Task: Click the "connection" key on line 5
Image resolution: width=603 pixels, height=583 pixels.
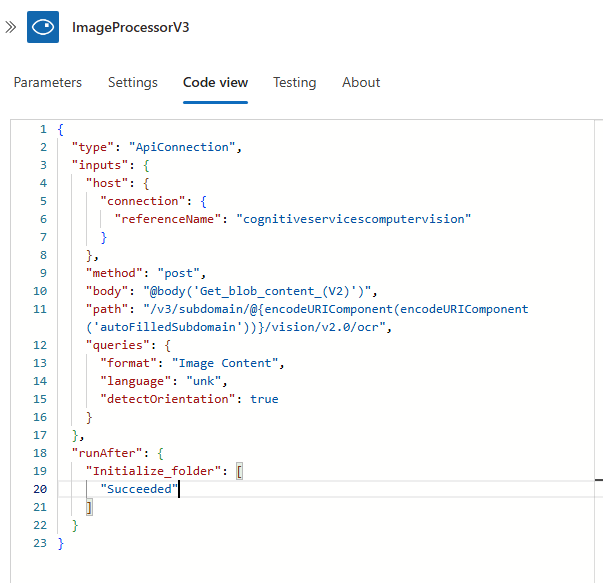Action: [142, 201]
